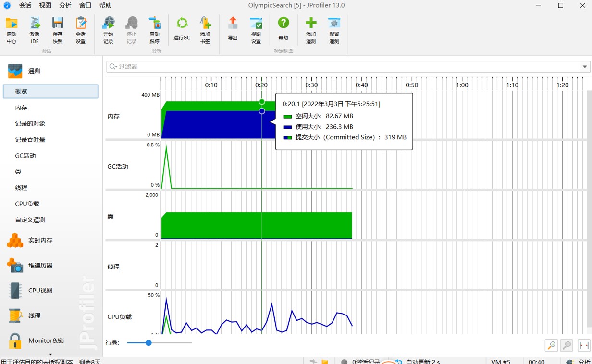This screenshot has width=592, height=364.
Task: Click the vertical scrollbar of the chart
Action: click(x=589, y=209)
